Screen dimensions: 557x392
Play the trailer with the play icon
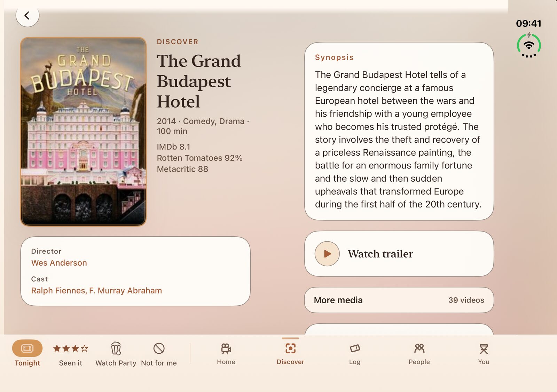click(327, 254)
